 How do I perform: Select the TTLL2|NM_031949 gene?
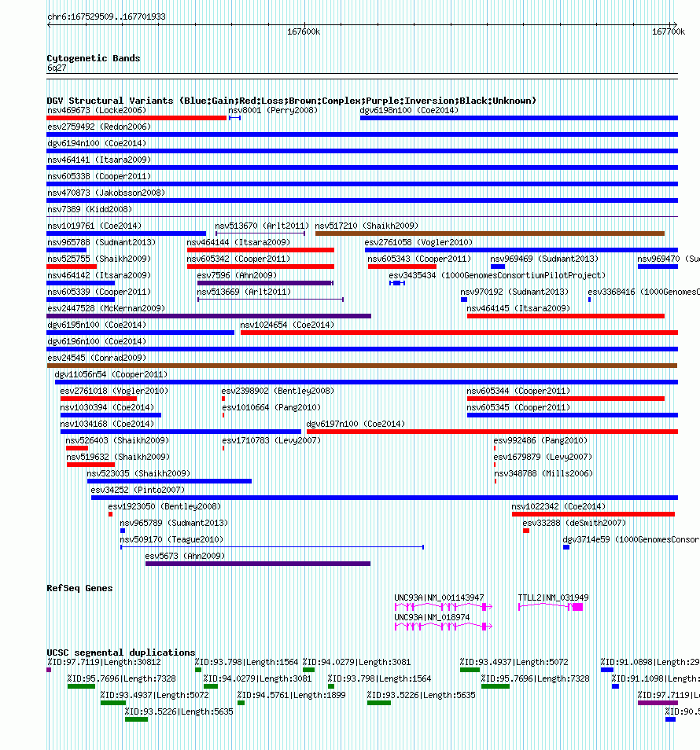(551, 606)
